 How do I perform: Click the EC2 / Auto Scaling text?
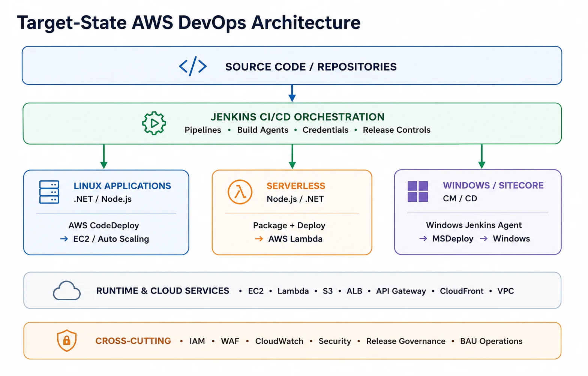111,239
